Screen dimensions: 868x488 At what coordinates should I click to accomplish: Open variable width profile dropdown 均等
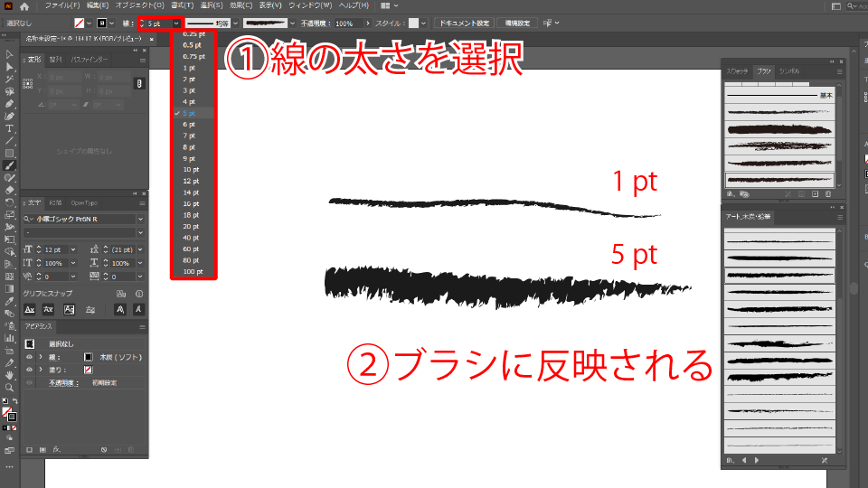click(235, 23)
